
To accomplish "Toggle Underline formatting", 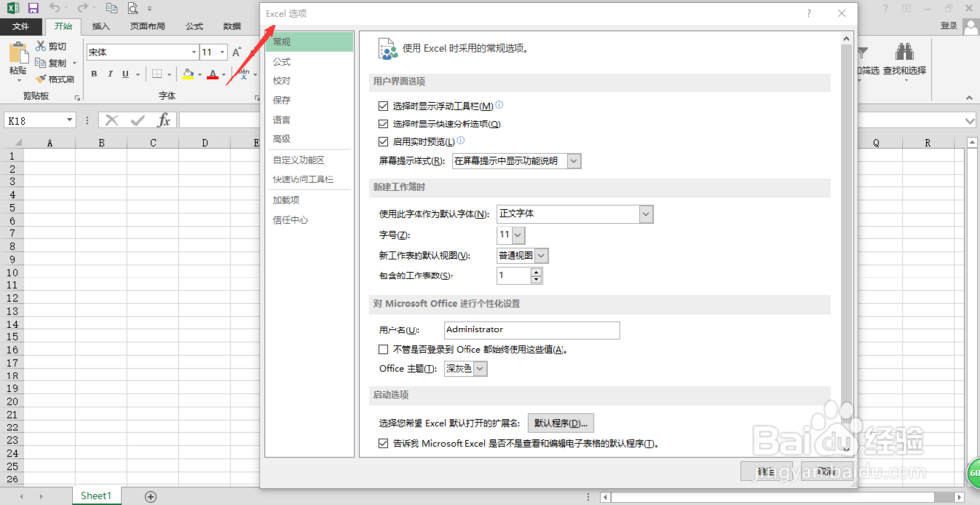I will click(125, 74).
